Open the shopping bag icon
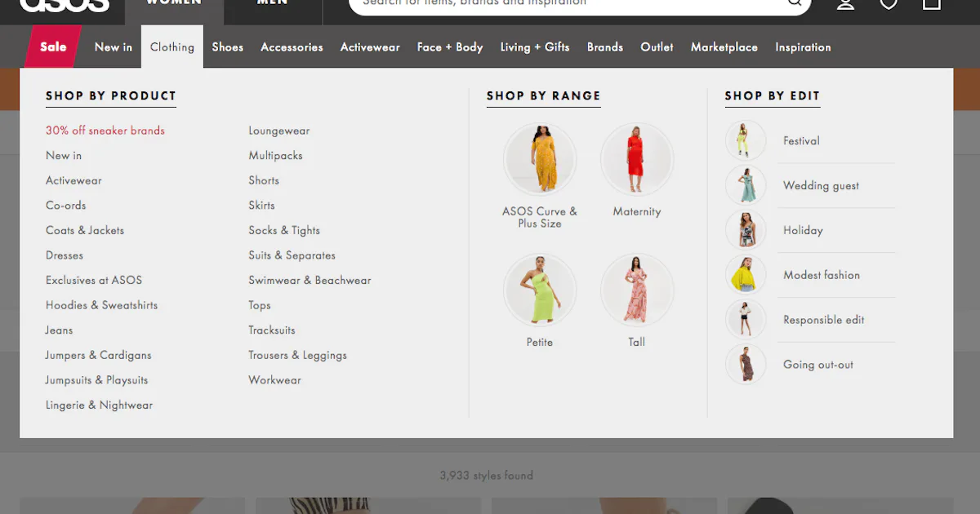980x514 pixels. tap(931, 5)
